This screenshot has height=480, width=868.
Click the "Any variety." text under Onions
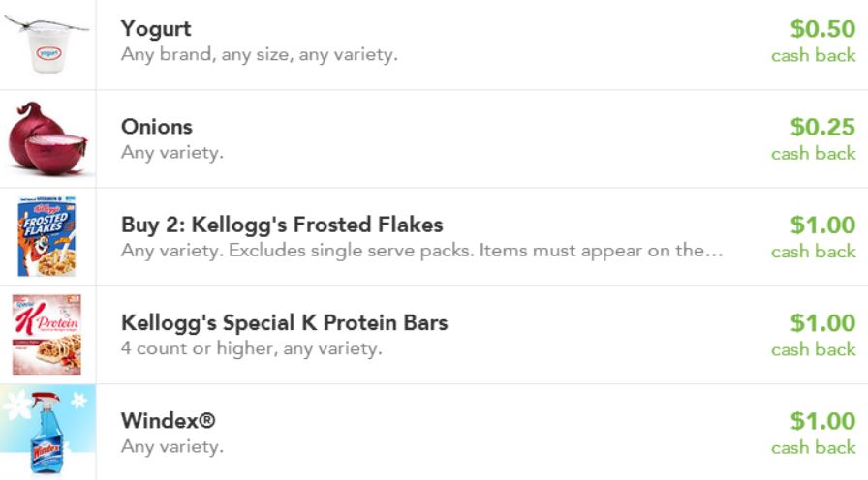click(171, 153)
